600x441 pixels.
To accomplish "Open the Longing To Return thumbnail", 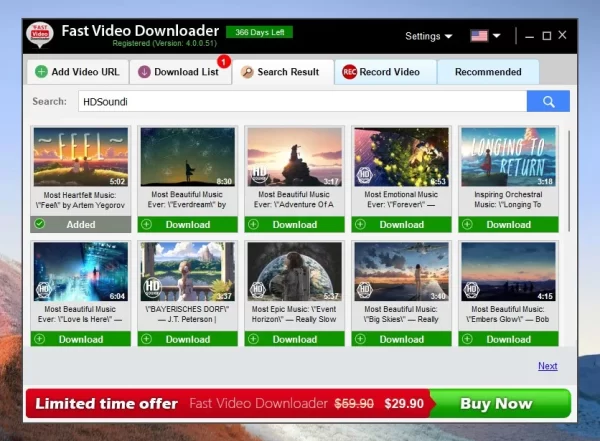I will coord(509,157).
